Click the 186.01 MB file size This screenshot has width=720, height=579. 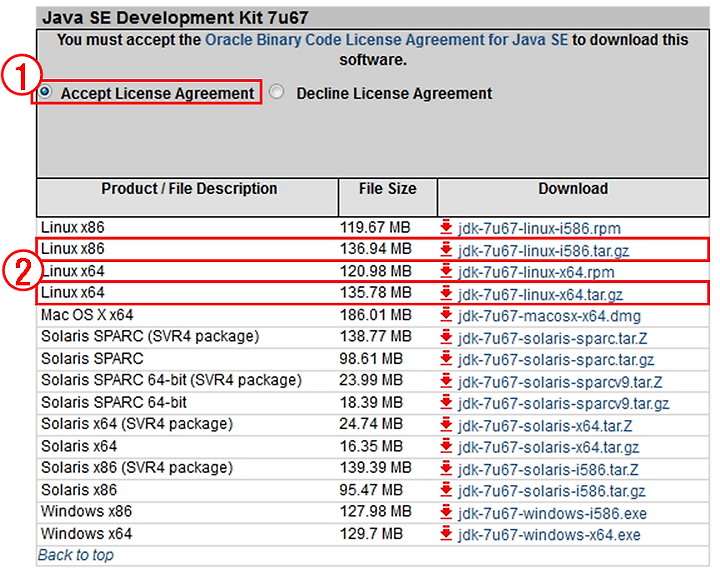click(x=376, y=315)
